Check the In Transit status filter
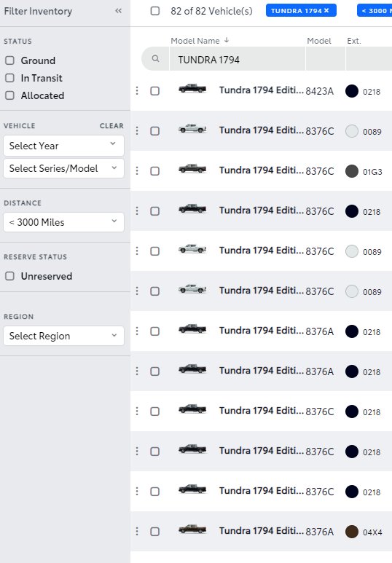 pyautogui.click(x=9, y=78)
